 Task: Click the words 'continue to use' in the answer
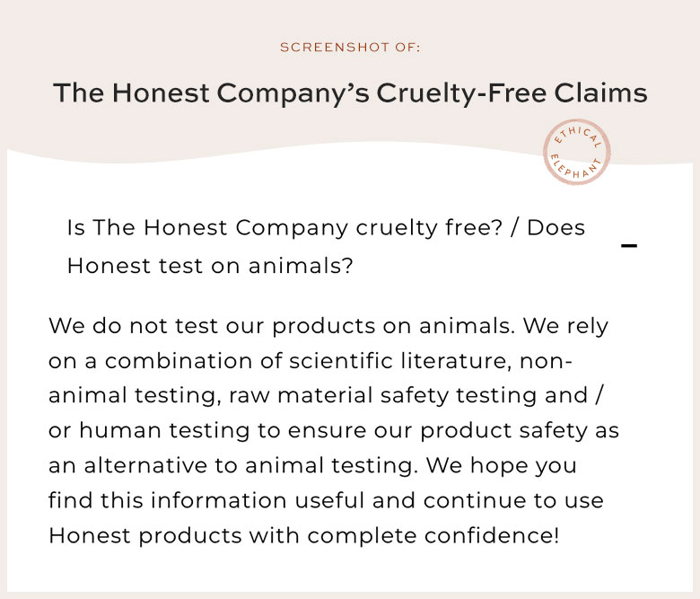513,500
